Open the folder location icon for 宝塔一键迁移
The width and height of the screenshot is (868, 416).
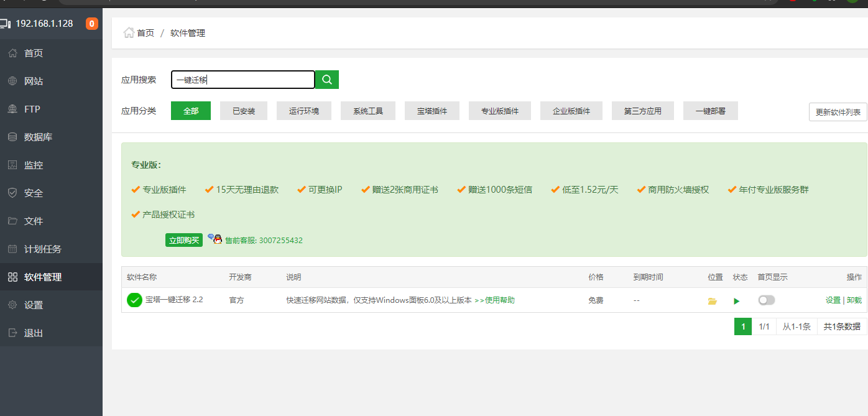click(713, 301)
